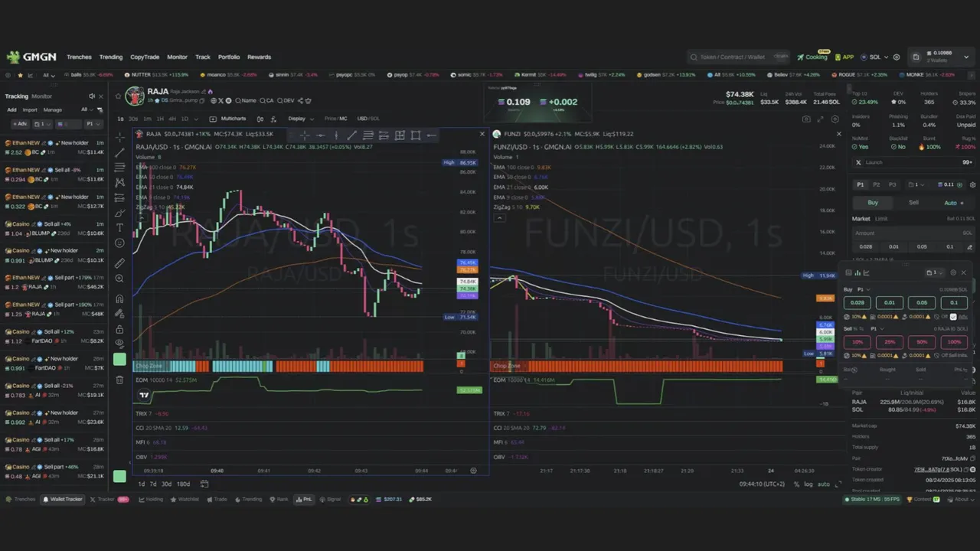Click the GMGN logo

[31, 57]
